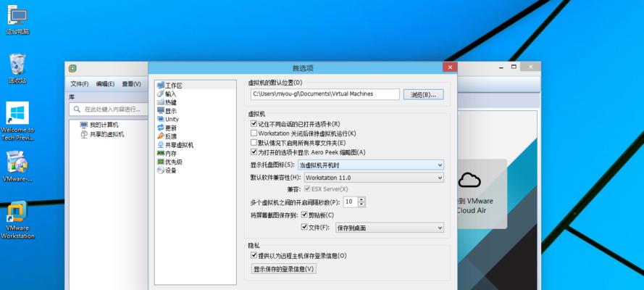The width and height of the screenshot is (644, 290).
Task: Enable 默认情况下启用所有共享文件夹 checkbox
Action: coord(254,143)
